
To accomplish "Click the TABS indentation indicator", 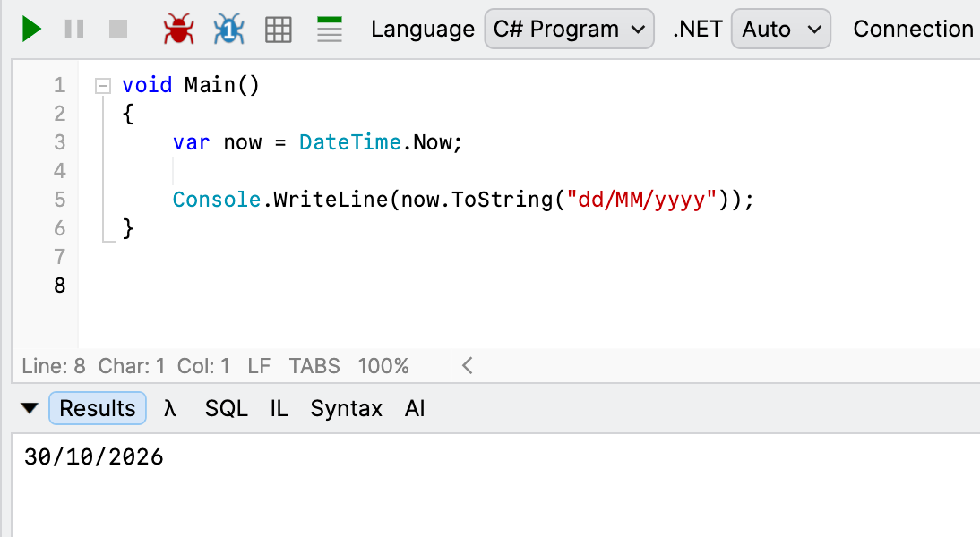I will (x=314, y=366).
